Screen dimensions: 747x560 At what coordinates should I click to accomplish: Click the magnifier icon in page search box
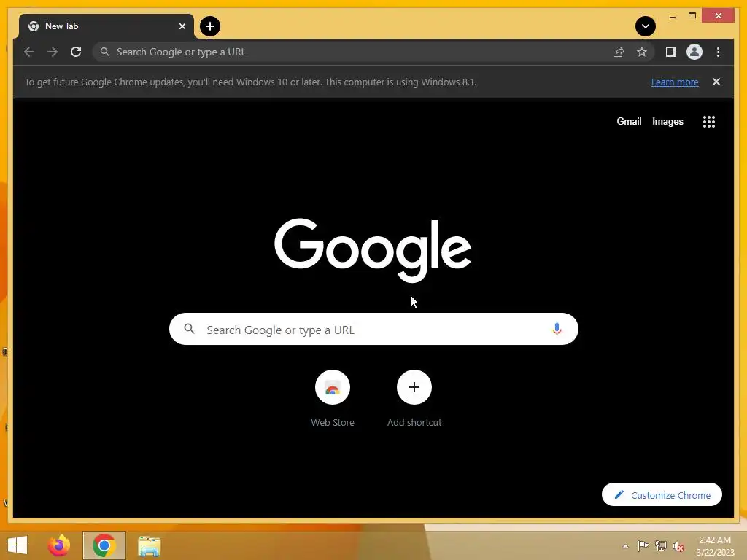189,329
